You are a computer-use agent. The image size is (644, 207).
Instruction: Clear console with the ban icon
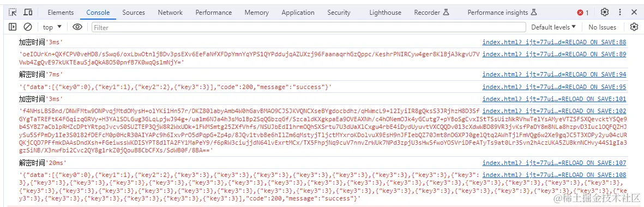(27, 27)
